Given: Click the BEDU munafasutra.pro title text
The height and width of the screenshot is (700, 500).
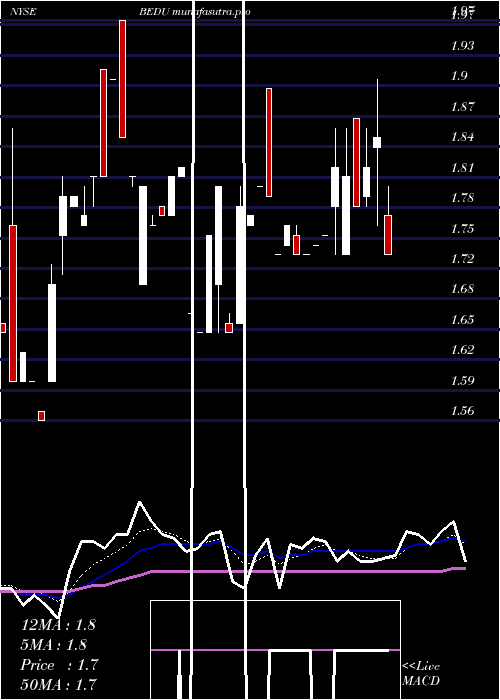Looking at the screenshot, I should [195, 12].
